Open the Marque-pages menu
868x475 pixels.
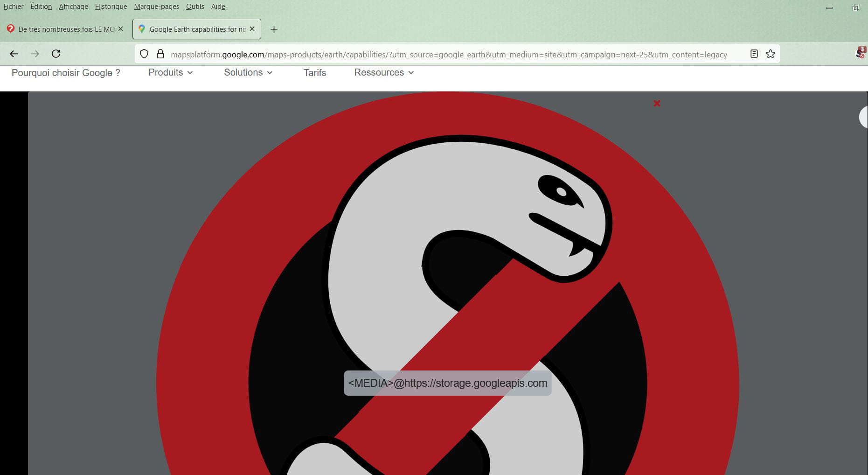pos(157,7)
